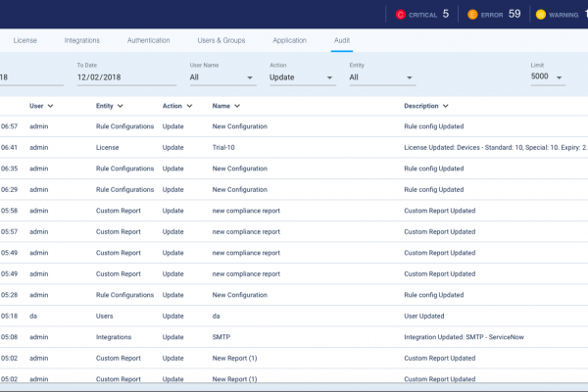
Task: Click Custom Report entity in 05:57 row
Action: [119, 231]
